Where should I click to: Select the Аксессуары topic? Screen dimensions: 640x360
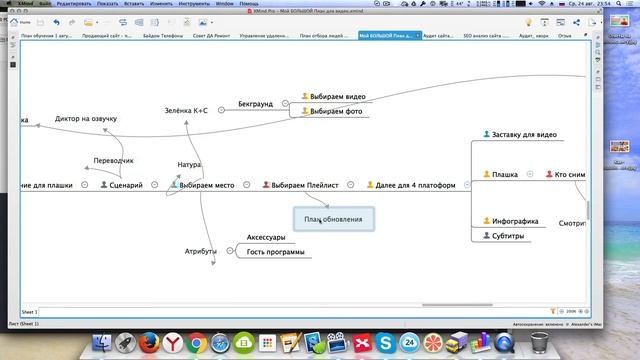pyautogui.click(x=266, y=237)
